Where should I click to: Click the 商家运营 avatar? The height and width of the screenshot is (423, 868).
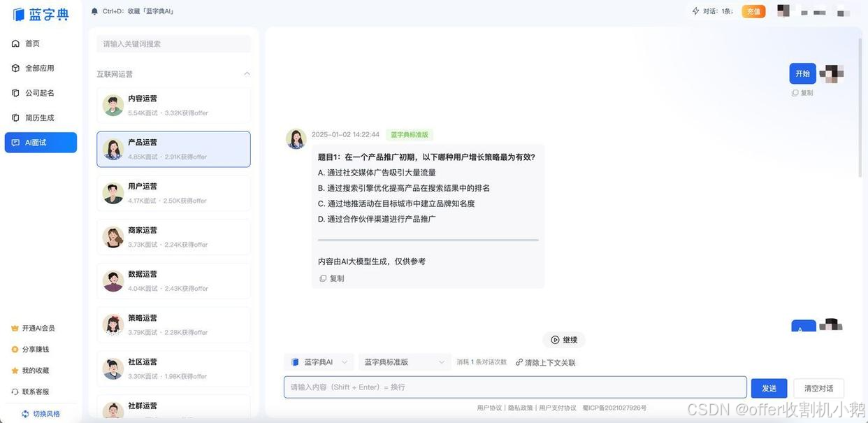[x=113, y=237]
